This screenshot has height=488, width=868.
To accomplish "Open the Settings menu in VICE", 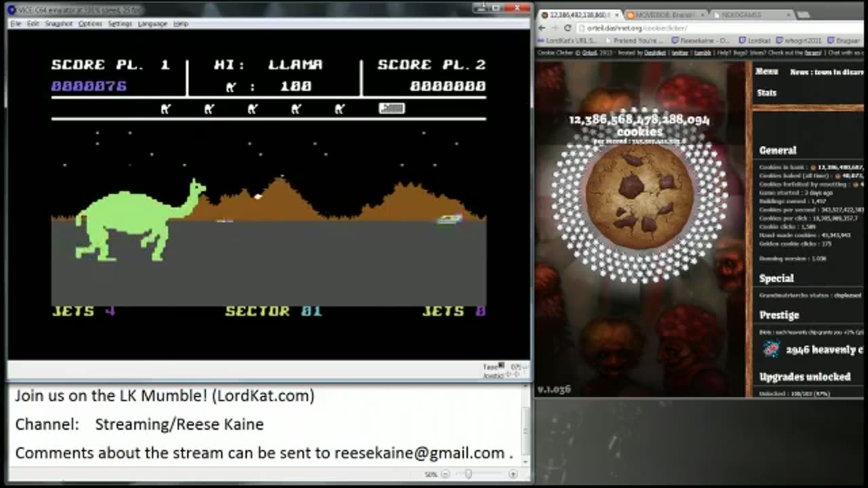I will point(120,24).
